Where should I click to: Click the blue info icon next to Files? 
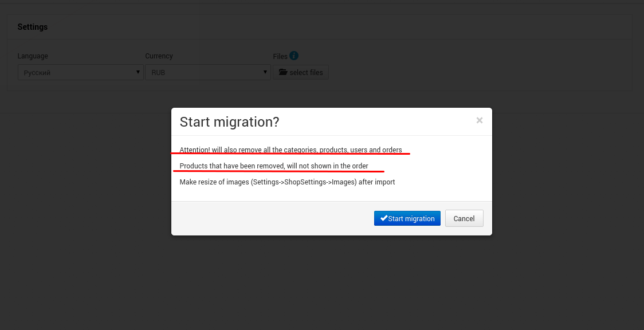(x=294, y=56)
